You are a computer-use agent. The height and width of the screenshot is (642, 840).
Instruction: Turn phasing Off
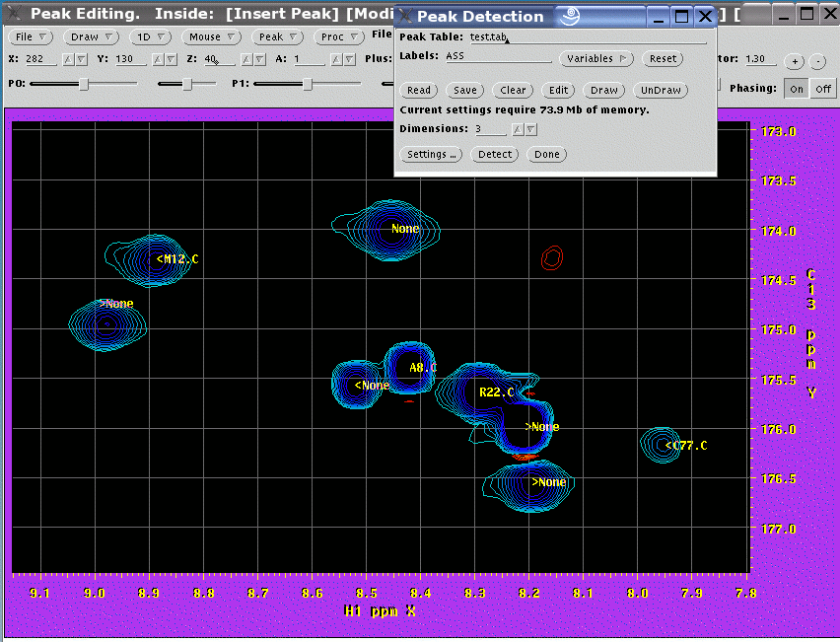(823, 89)
